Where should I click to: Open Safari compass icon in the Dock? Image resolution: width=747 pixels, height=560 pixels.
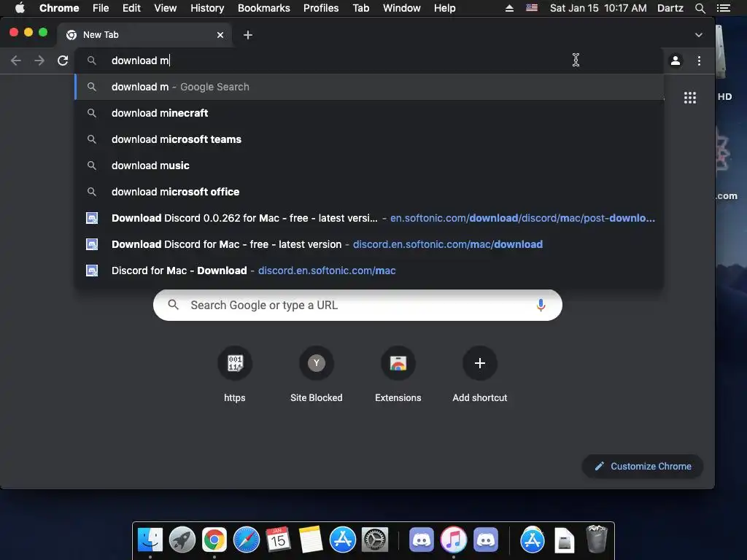(x=247, y=540)
